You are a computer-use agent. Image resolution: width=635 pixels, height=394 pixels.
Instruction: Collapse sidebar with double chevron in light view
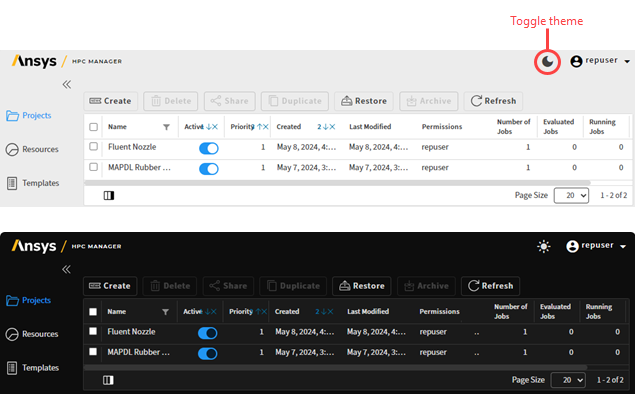(67, 84)
